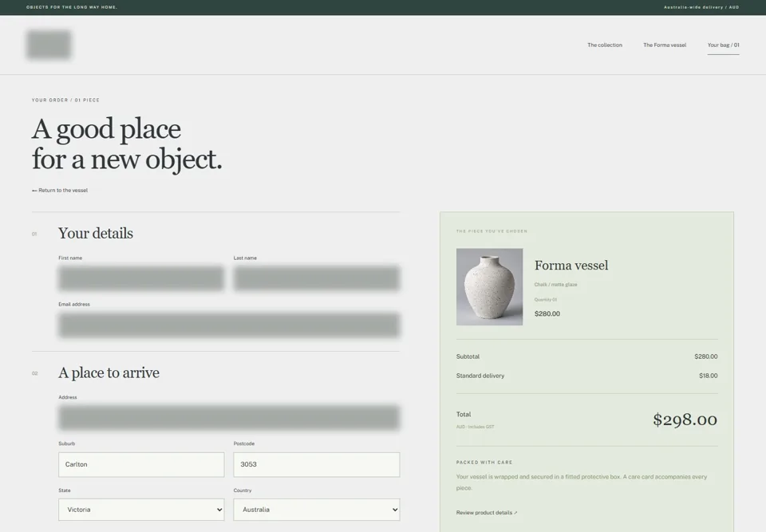This screenshot has height=532, width=766.
Task: Click the Email address field
Action: (229, 325)
